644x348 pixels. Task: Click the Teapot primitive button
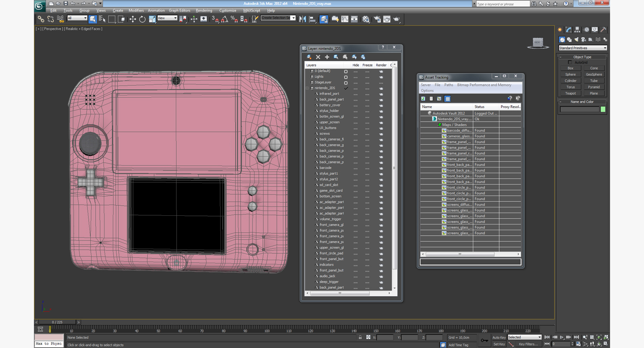tap(570, 93)
